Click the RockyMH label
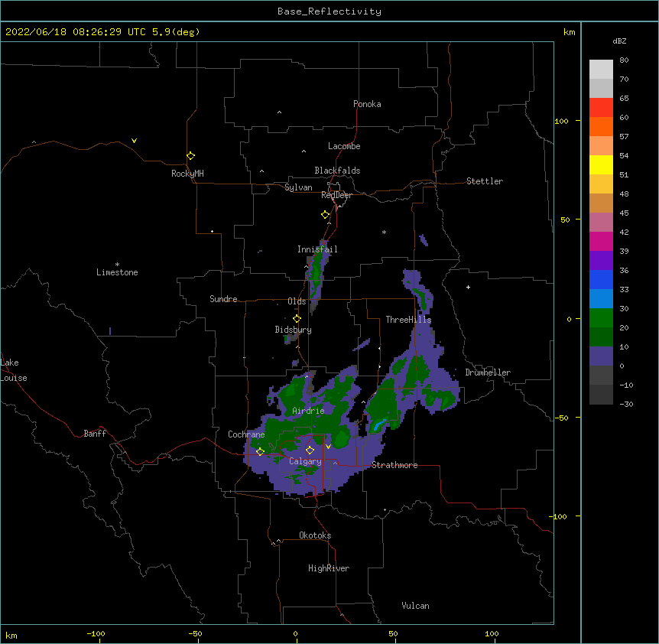 (187, 174)
